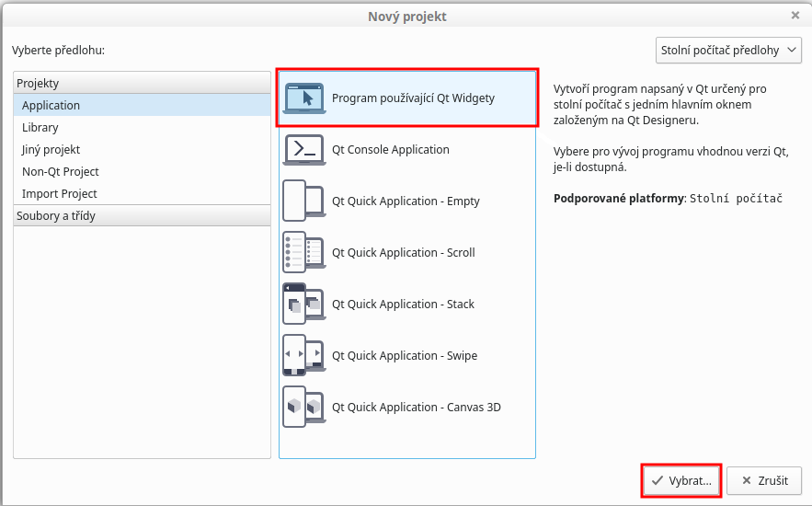This screenshot has width=812, height=506.
Task: Select Application in the Projekty list
Action: click(51, 105)
